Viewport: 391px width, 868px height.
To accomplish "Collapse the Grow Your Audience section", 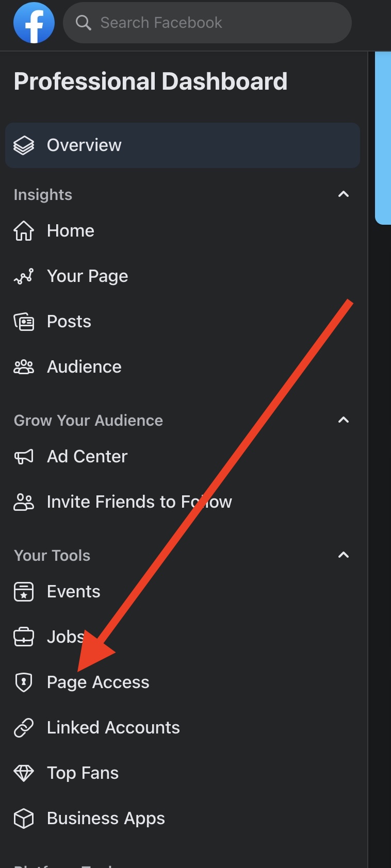I will (343, 420).
